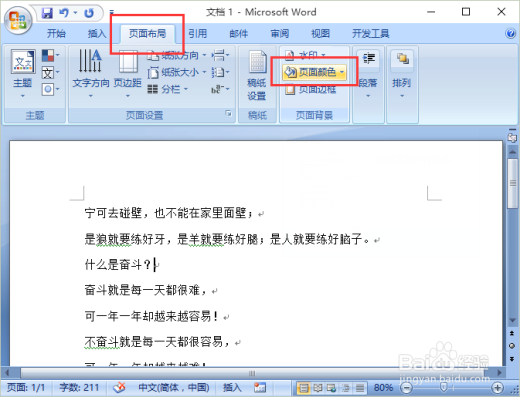520x397 pixels.
Task: Choose 纸张方向 page orientation
Action: coord(177,55)
